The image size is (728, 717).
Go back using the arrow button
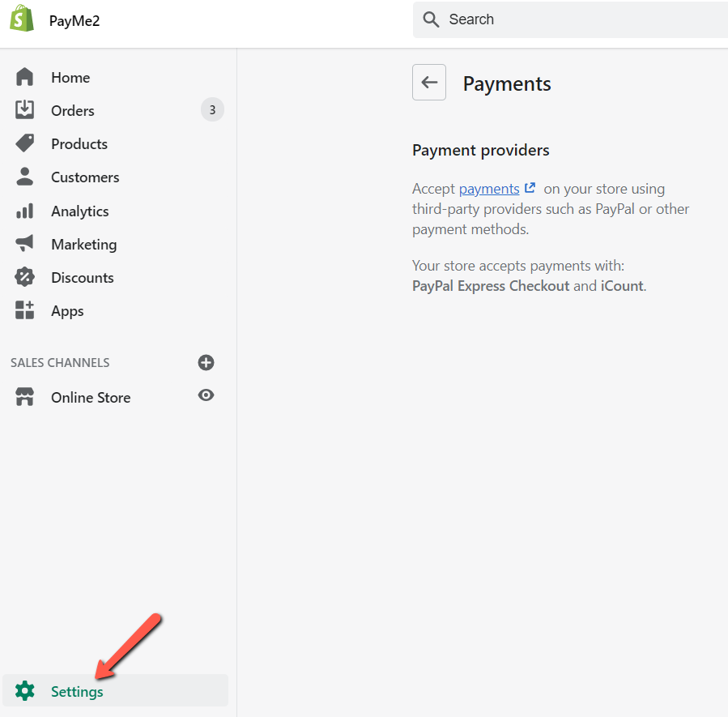point(429,83)
